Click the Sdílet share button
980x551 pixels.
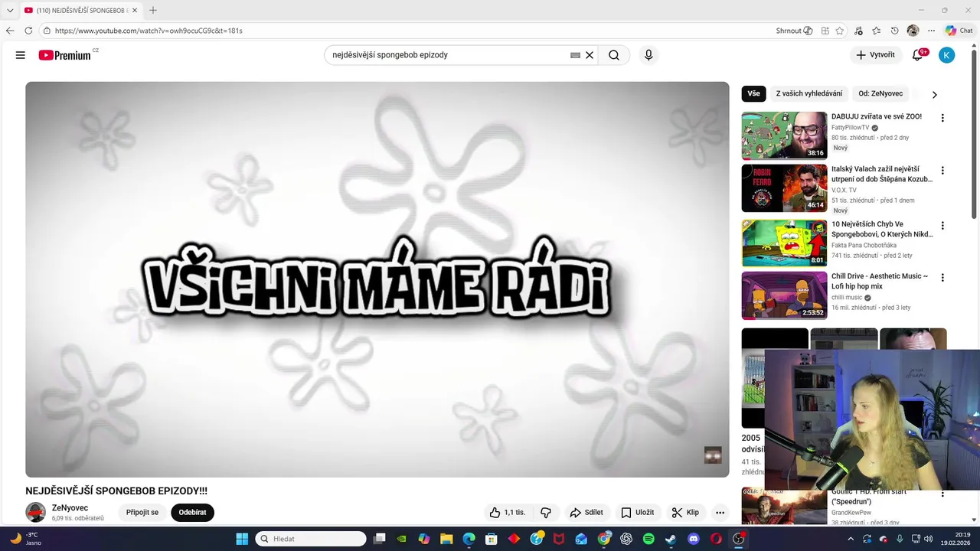[586, 513]
